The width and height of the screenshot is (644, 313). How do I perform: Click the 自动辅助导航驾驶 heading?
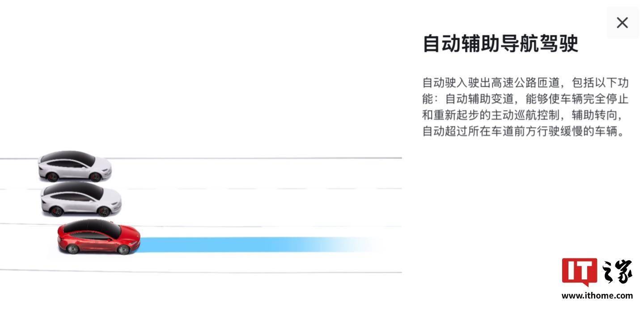pyautogui.click(x=500, y=44)
